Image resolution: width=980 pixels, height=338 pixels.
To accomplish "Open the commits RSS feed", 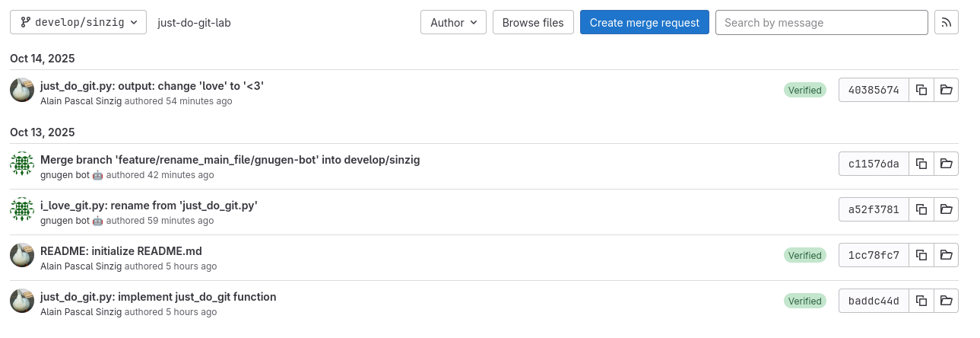I will pos(946,23).
